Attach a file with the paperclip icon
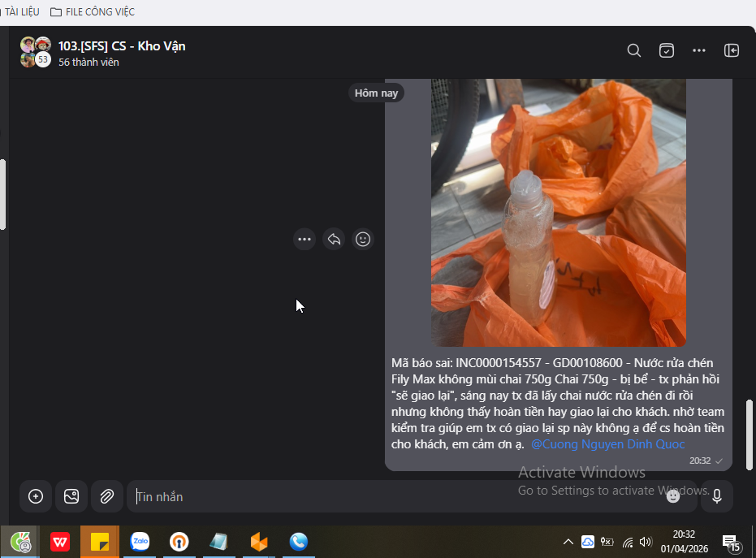Screen dimensions: 756x558 (106, 496)
